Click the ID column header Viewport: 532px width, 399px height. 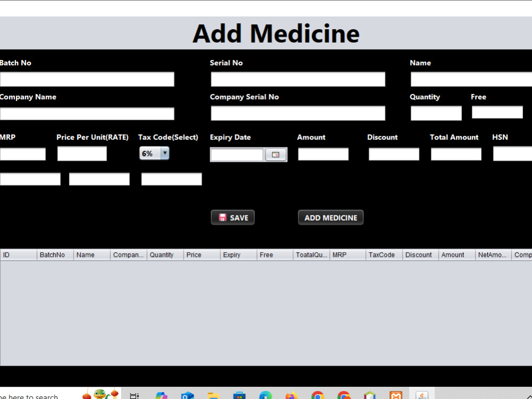point(18,255)
